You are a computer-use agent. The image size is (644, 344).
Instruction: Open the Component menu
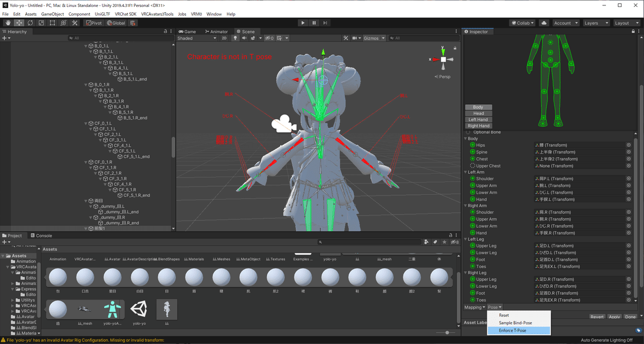[79, 14]
